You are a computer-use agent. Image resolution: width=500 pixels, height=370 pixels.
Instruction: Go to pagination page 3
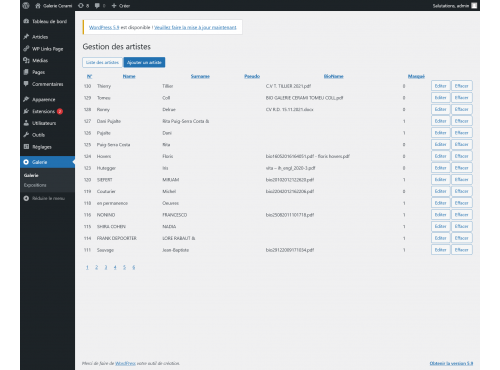(x=106, y=267)
